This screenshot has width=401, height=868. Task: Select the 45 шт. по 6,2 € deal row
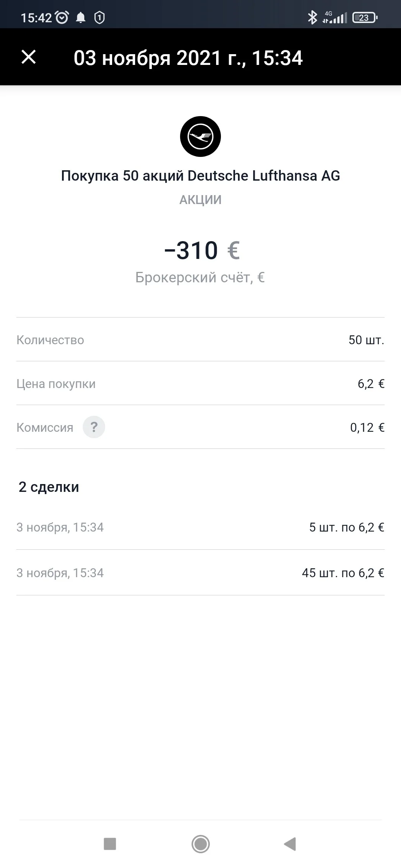click(x=200, y=573)
